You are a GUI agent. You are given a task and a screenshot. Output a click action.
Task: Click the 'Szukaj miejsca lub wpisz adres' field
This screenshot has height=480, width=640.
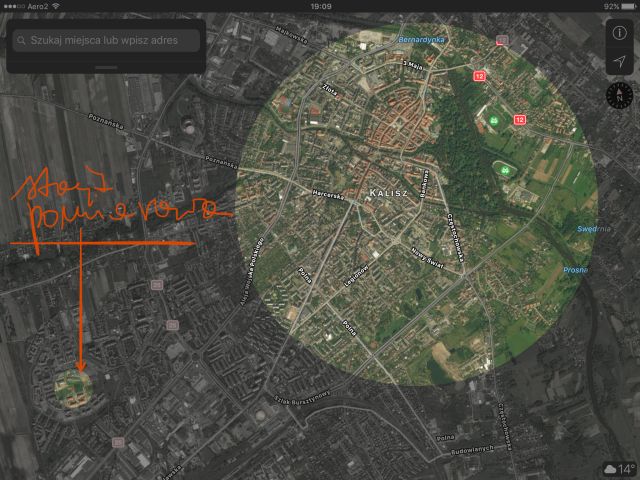coord(108,41)
